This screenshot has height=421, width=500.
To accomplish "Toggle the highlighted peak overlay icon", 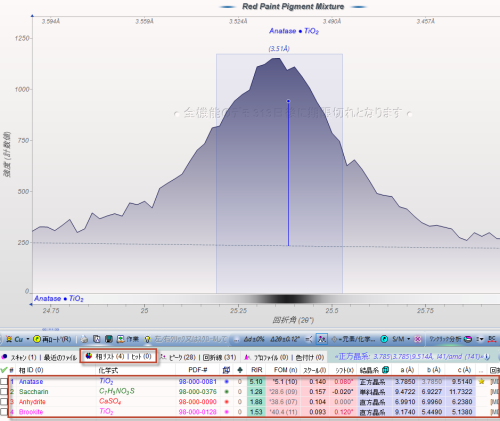I will (x=322, y=339).
